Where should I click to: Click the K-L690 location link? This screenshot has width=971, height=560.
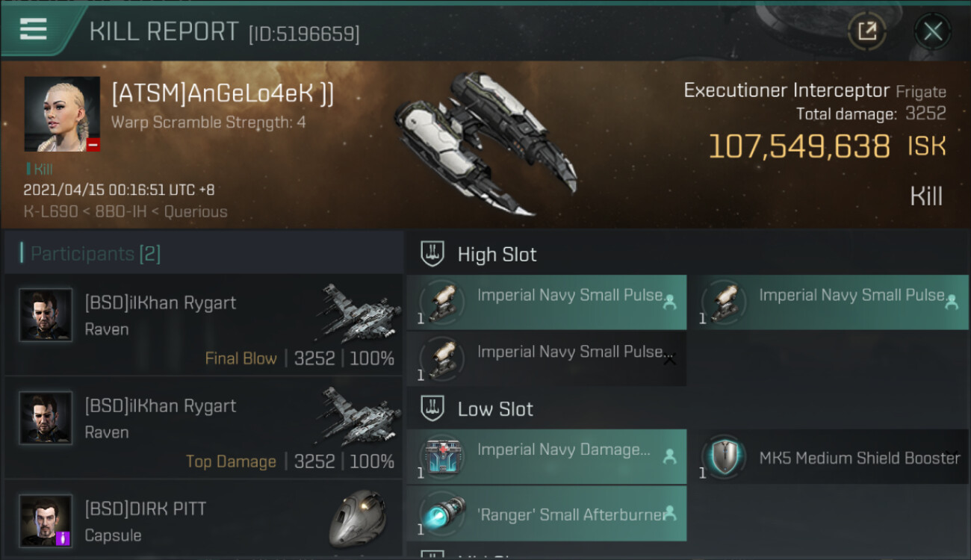click(50, 211)
